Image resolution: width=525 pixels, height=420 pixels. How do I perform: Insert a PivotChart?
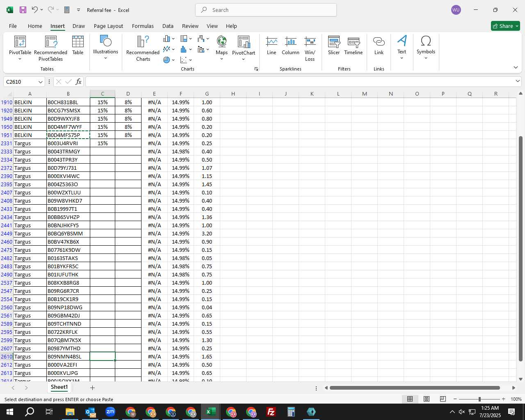[244, 48]
